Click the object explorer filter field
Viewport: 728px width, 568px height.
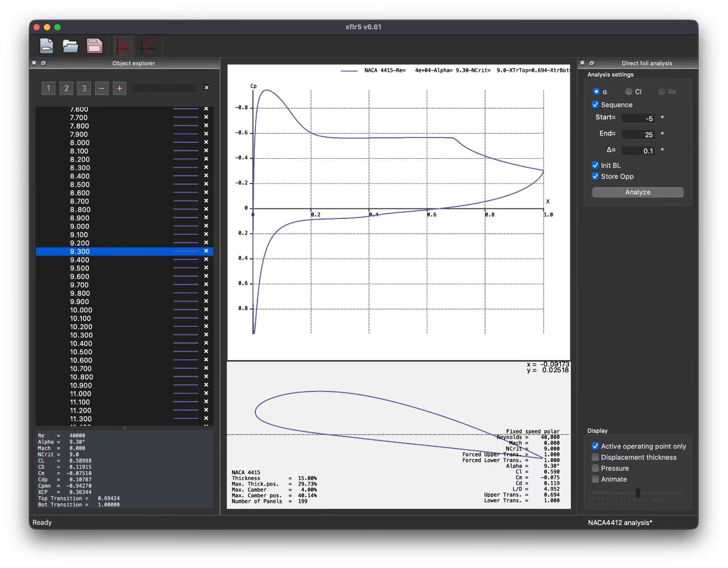tap(164, 88)
